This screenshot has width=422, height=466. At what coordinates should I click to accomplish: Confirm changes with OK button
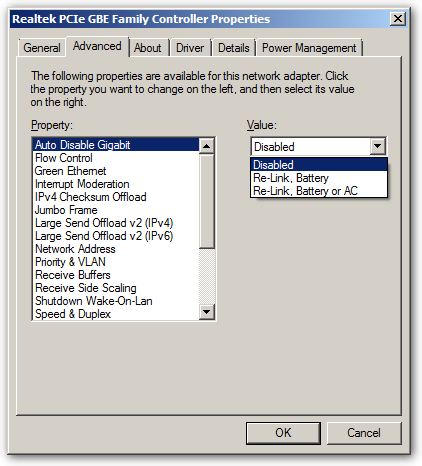coord(283,433)
